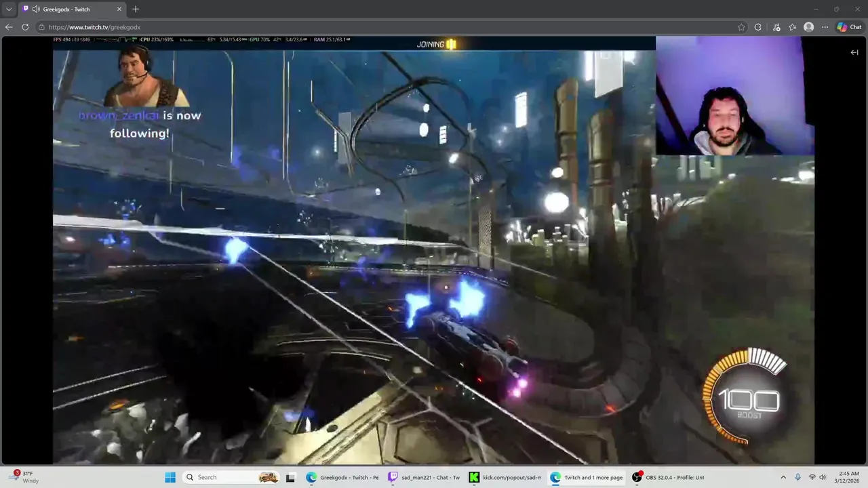Open Copilot Chat button
The image size is (868, 488).
point(850,27)
